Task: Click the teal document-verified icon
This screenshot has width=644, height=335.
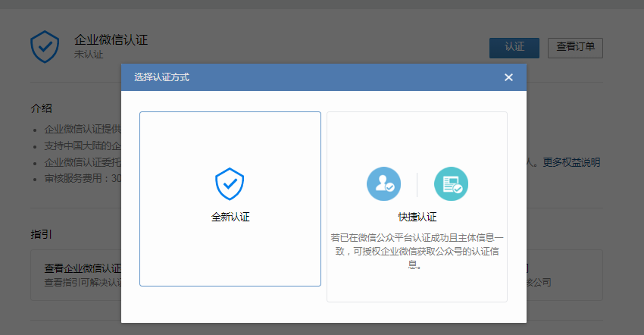Action: coord(451,183)
